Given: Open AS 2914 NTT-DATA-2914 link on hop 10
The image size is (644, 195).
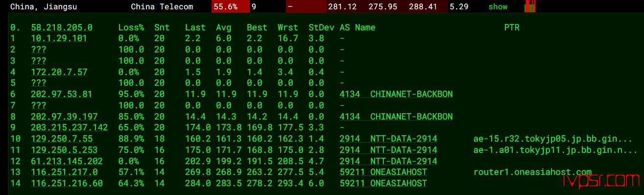Looking at the screenshot, I should 388,139.
